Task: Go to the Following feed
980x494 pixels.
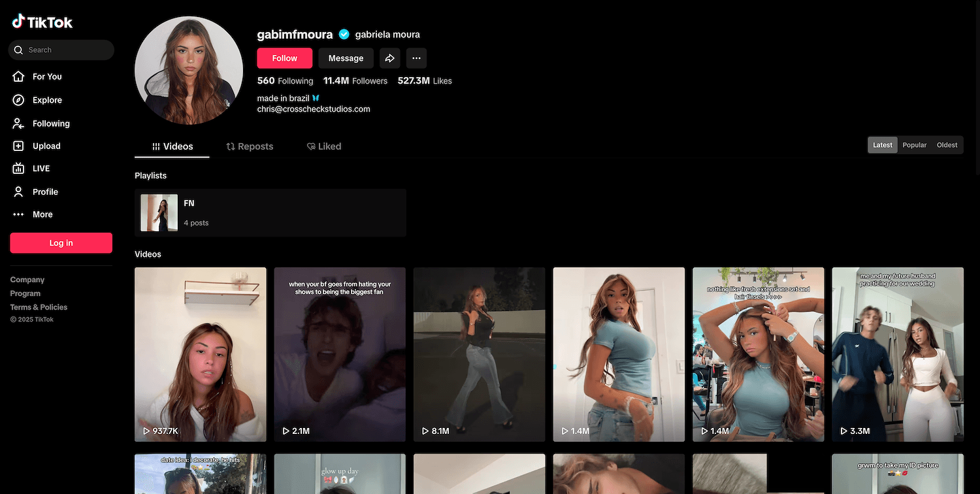Action: (50, 124)
